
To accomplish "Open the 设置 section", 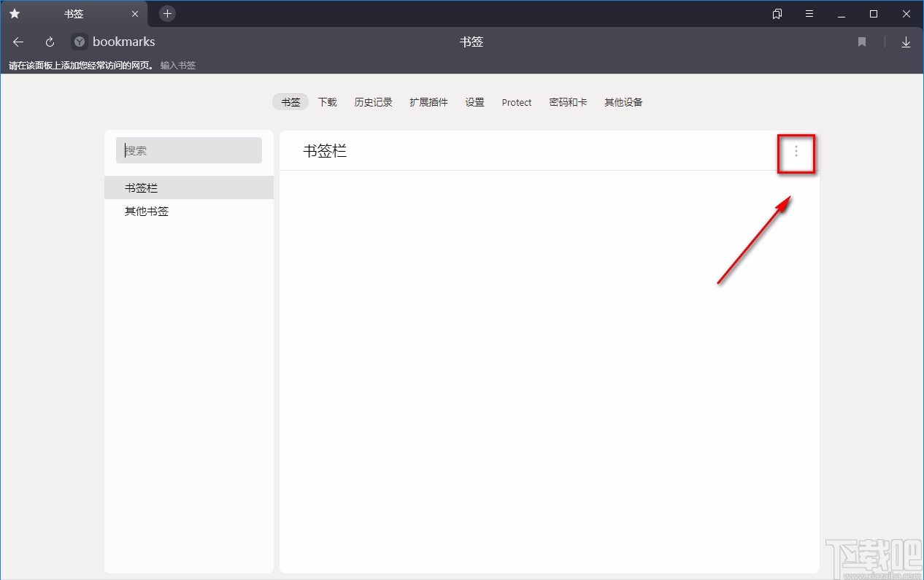I will tap(474, 102).
